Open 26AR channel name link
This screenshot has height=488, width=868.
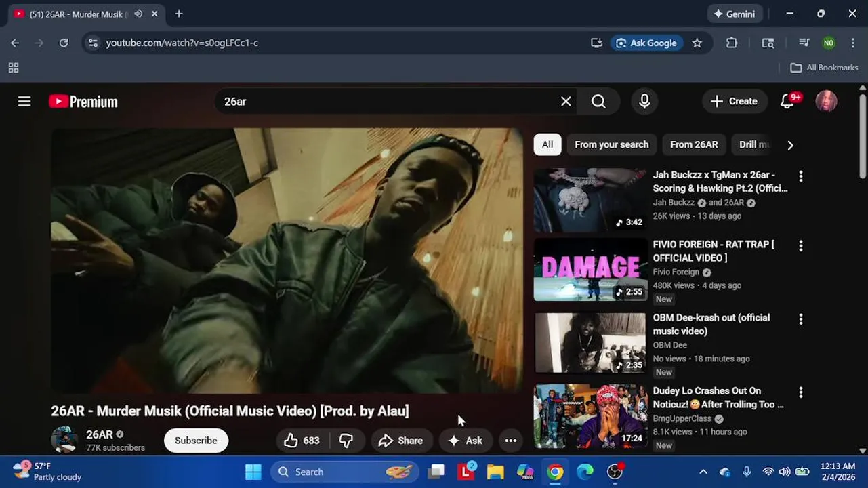point(100,434)
